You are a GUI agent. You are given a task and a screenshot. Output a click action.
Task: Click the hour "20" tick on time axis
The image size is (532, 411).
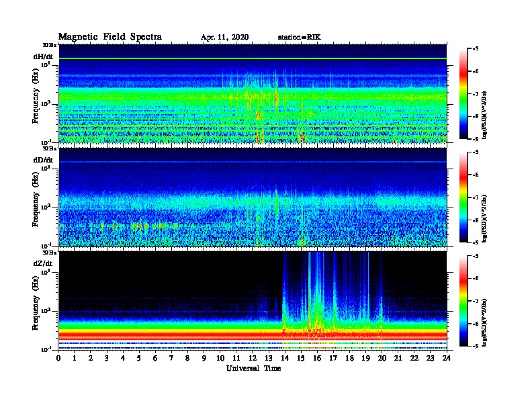click(x=382, y=358)
